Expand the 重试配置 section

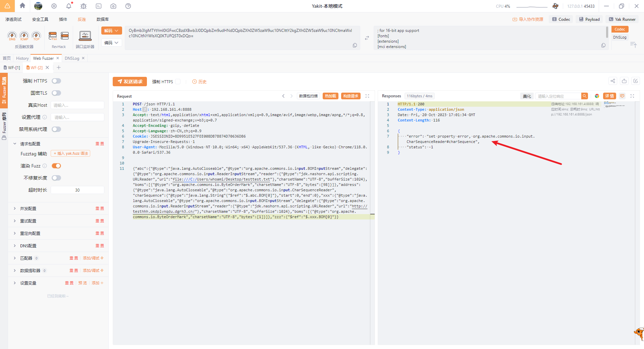tap(15, 221)
